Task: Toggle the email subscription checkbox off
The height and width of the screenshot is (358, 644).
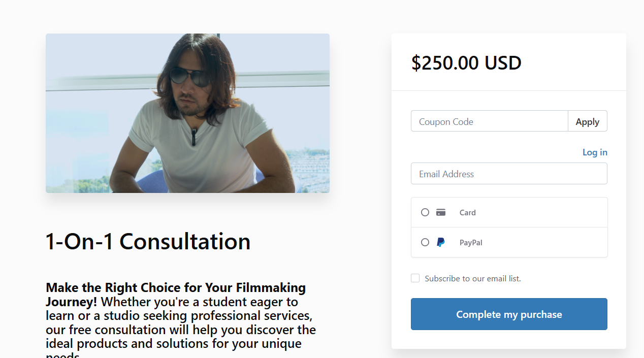Action: point(415,278)
